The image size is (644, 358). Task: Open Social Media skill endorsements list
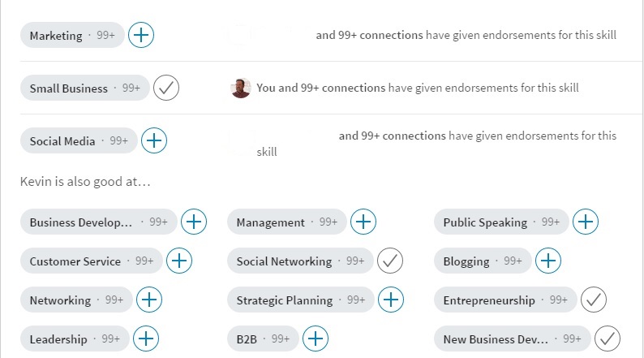[62, 141]
